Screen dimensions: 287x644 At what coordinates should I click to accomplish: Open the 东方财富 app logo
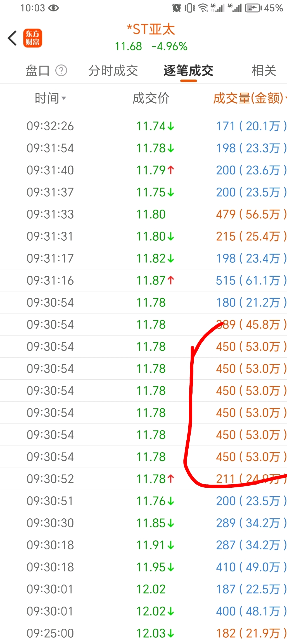[x=32, y=38]
